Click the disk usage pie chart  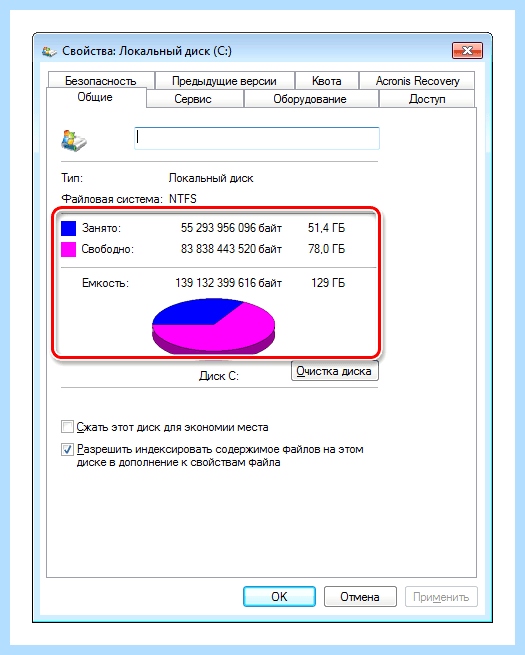click(213, 325)
